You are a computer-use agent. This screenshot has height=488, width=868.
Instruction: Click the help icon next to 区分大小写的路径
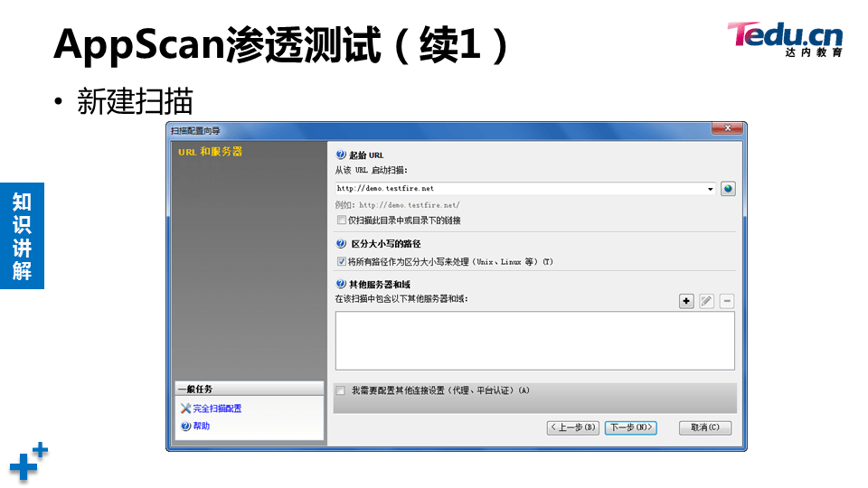[341, 243]
